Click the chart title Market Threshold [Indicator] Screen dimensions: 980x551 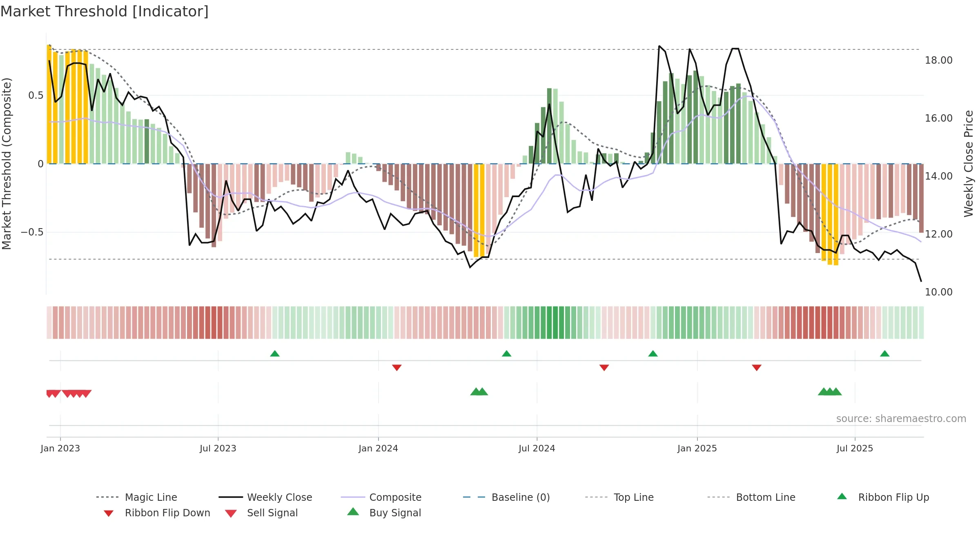[x=105, y=11]
